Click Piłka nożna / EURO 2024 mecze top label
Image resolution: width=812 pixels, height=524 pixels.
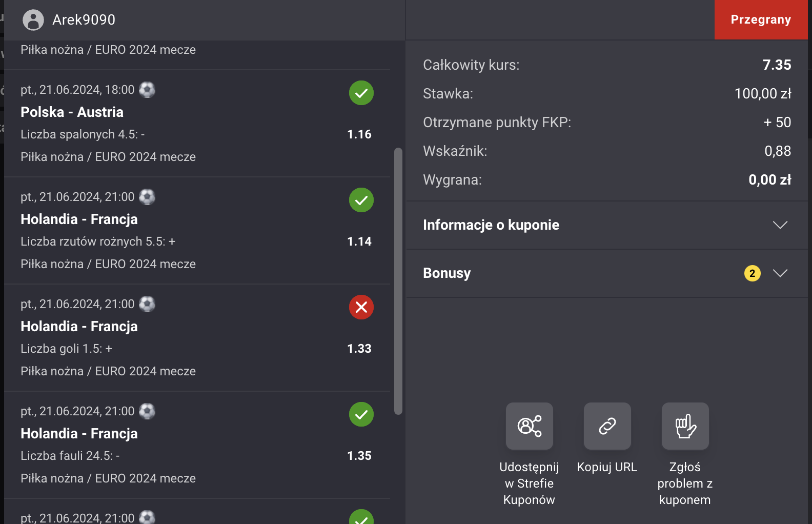coord(108,50)
